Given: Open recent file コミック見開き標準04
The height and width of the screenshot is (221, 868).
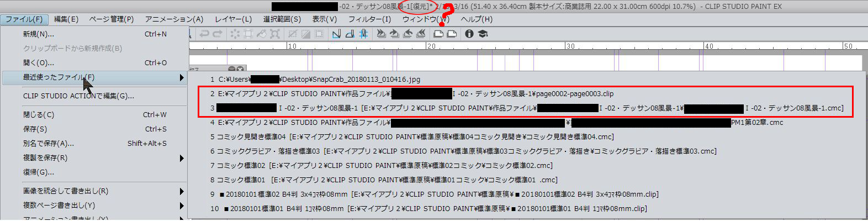Looking at the screenshot, I should [x=526, y=137].
